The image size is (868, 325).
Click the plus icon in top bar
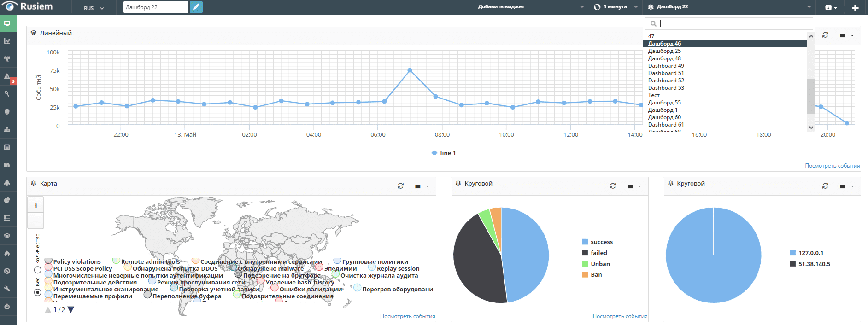855,7
